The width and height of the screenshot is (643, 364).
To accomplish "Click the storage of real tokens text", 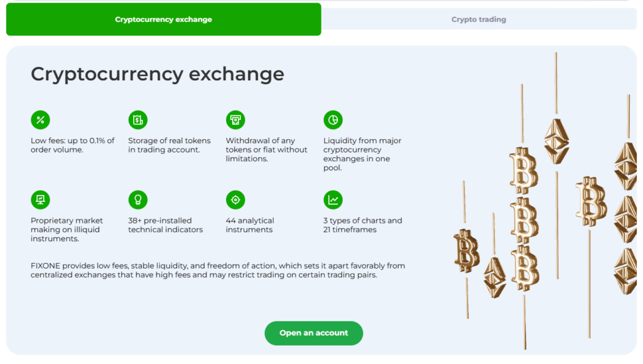I will click(168, 145).
